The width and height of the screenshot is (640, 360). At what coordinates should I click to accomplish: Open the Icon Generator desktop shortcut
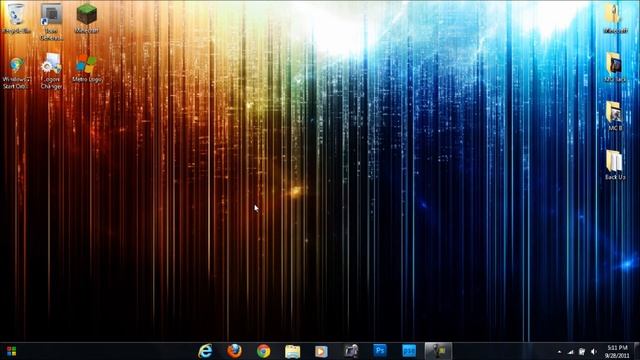click(x=51, y=21)
